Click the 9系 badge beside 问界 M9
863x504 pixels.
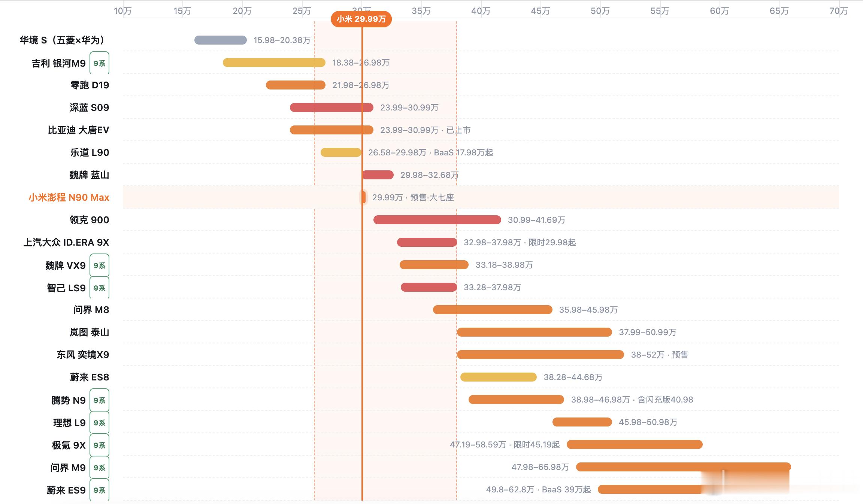[x=99, y=468]
